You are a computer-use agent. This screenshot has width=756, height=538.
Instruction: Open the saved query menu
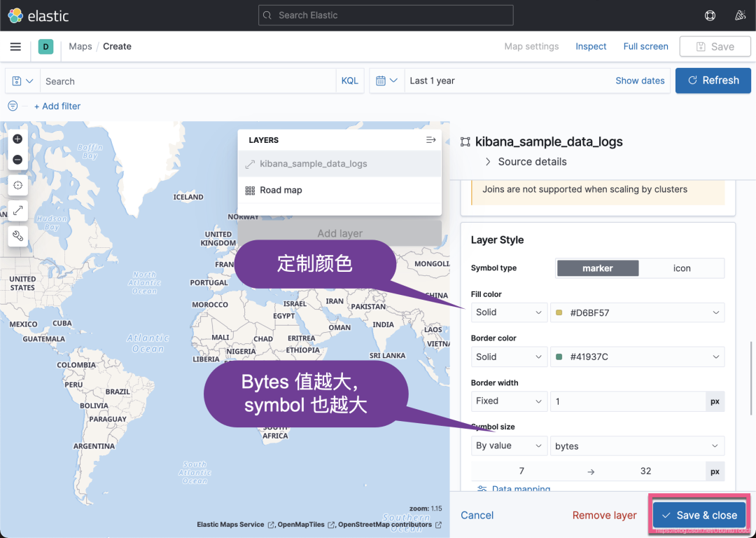(22, 81)
